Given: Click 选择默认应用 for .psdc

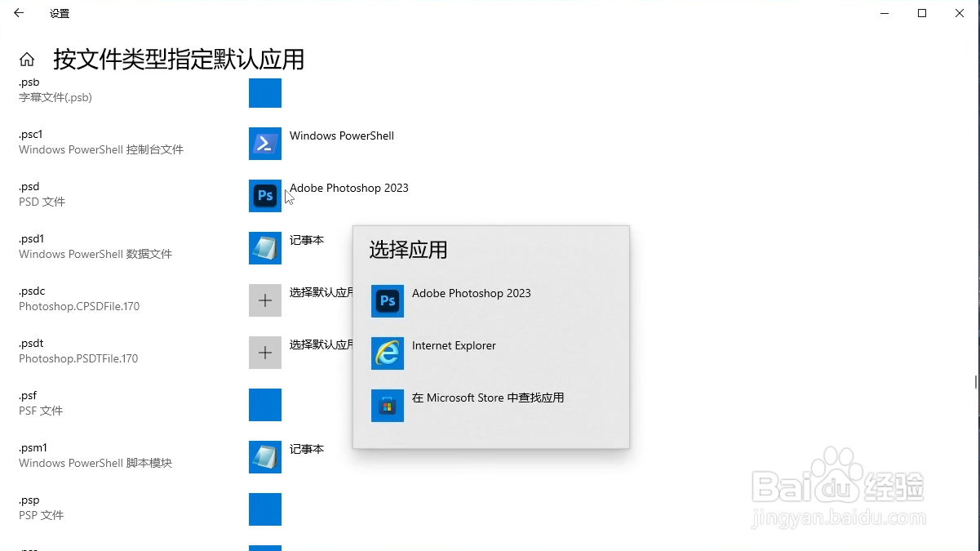Looking at the screenshot, I should (321, 292).
